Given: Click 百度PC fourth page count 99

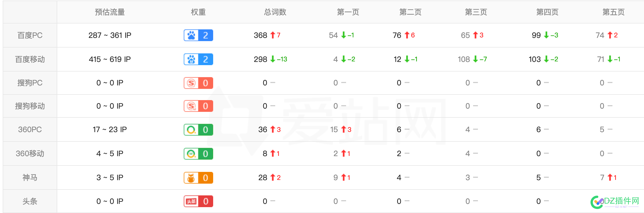Looking at the screenshot, I should coord(536,35).
